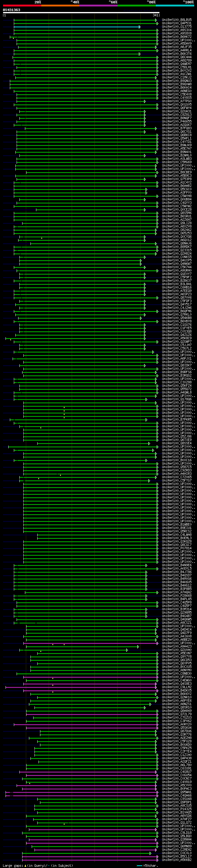The image size is (197, 868).
Task: Select hit label UniRef100_A7AQA2
Action: point(176,592)
